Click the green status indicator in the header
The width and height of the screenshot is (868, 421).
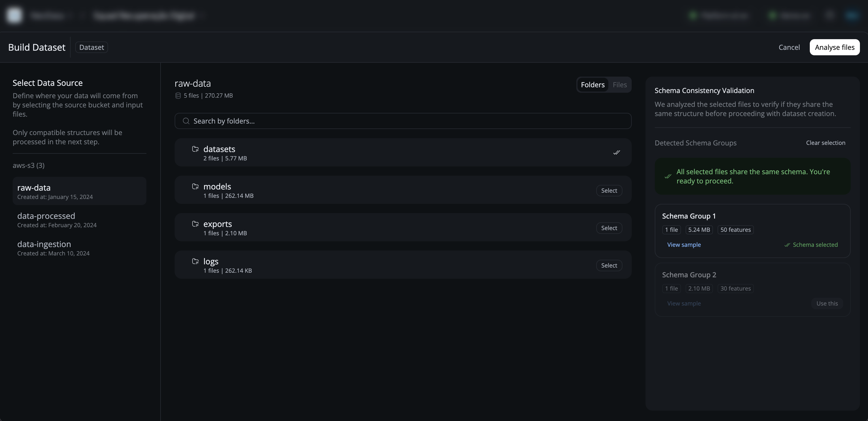point(693,15)
